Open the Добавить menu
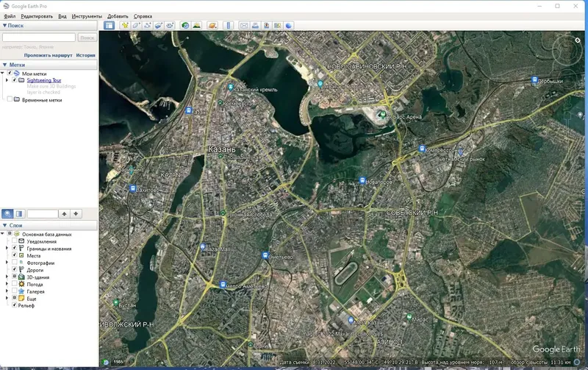 118,16
